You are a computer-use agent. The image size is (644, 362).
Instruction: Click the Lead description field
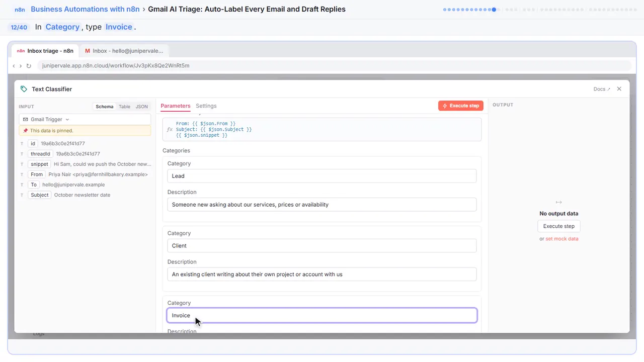pyautogui.click(x=321, y=205)
